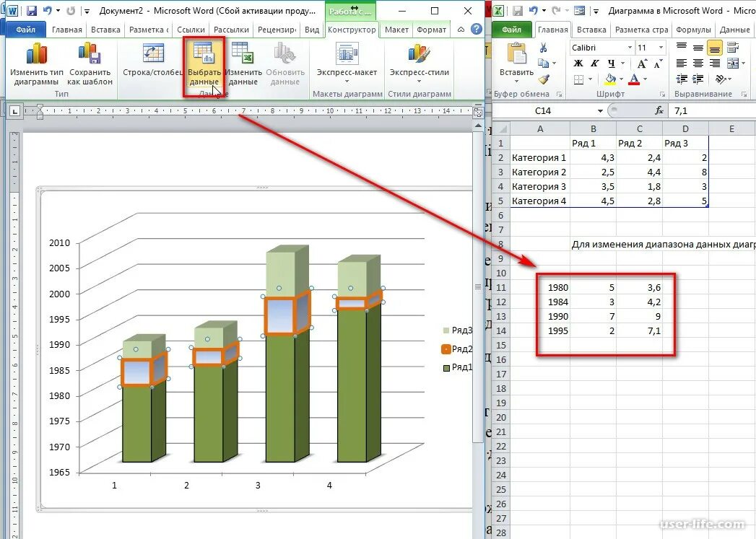This screenshot has height=539, width=756.
Task: Open Word help question mark icon
Action: click(x=477, y=30)
